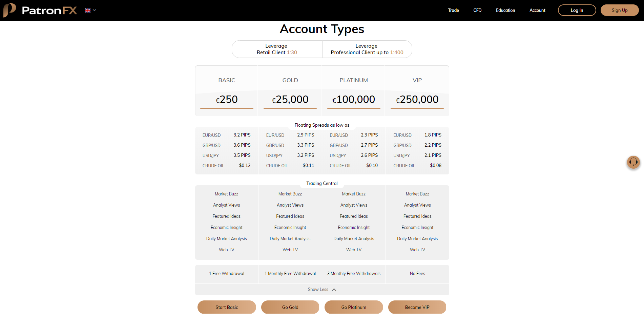The image size is (644, 316).
Task: Open the CFD menu
Action: (477, 10)
